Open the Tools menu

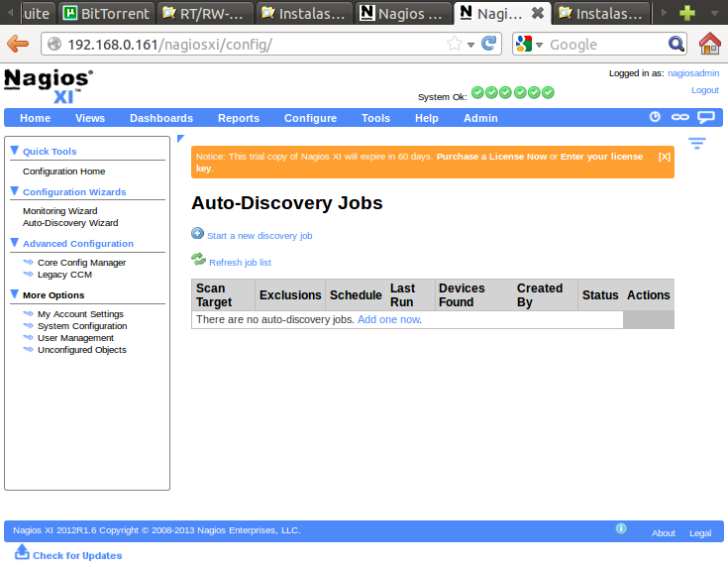[x=376, y=118]
